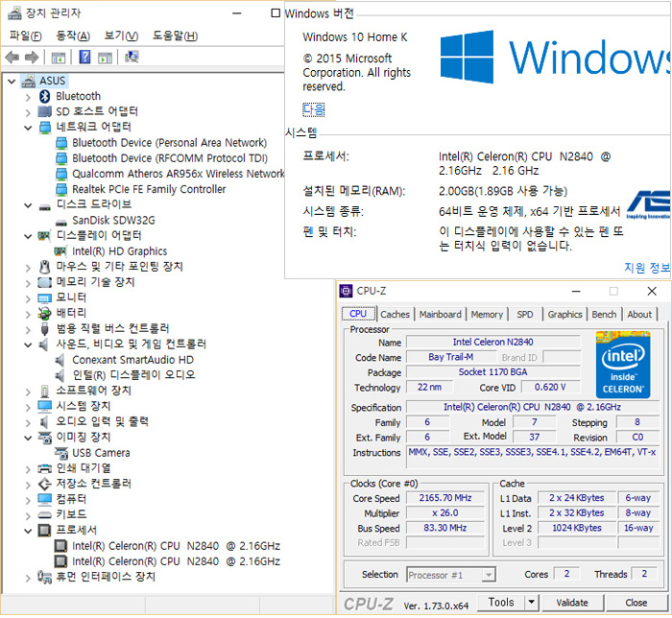Click the SD 호스트 어댑터 icon
The image size is (672, 618).
(x=44, y=111)
